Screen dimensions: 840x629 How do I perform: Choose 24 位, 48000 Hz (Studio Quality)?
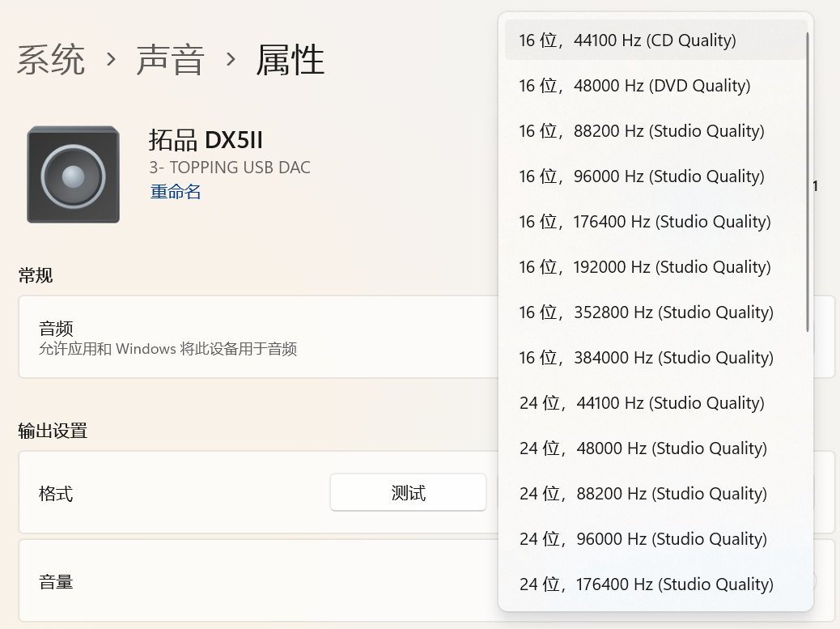pos(655,448)
